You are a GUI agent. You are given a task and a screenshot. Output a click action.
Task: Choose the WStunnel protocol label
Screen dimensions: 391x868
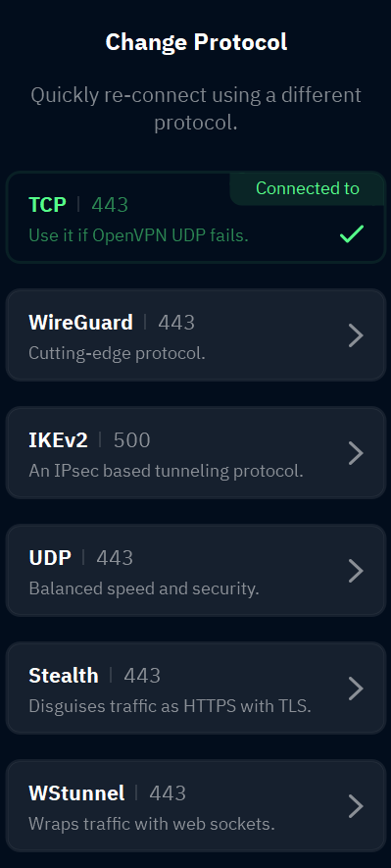76,793
